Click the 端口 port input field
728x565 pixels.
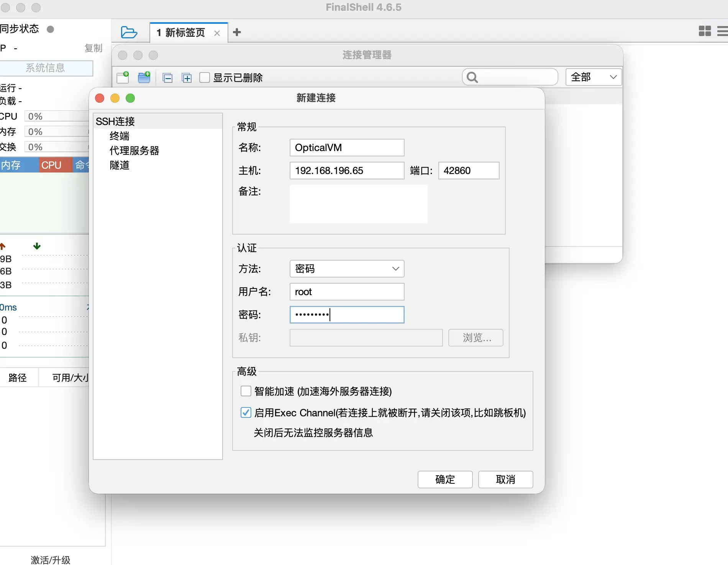pyautogui.click(x=469, y=171)
